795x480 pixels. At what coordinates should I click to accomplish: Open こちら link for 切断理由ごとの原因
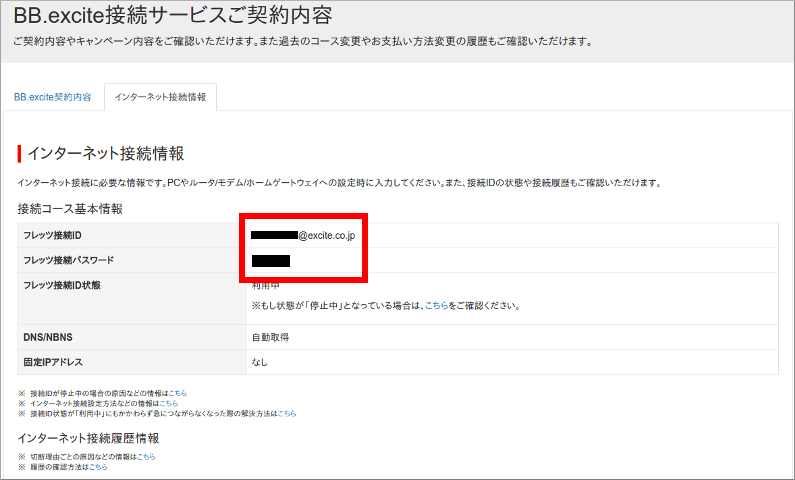pos(146,456)
